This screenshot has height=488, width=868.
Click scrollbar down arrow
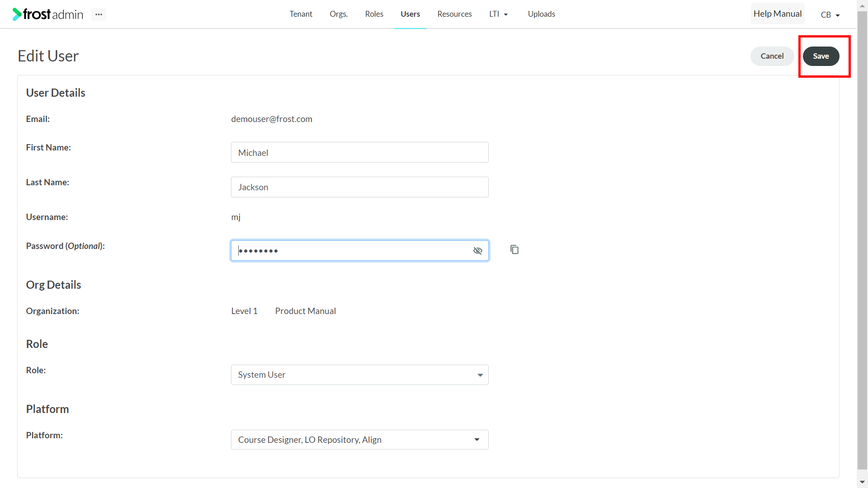click(x=862, y=483)
